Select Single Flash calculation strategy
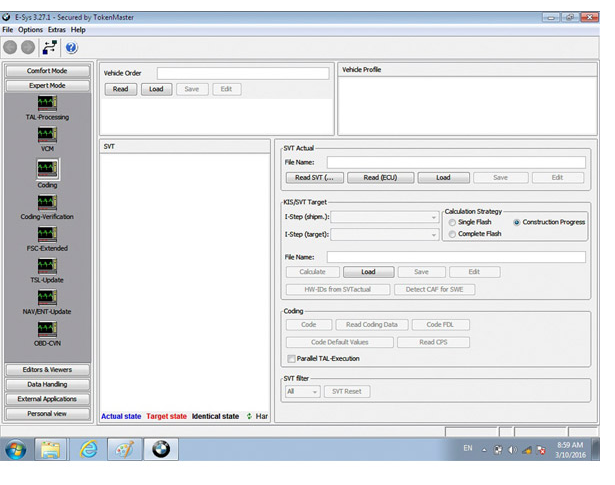 pyautogui.click(x=451, y=222)
